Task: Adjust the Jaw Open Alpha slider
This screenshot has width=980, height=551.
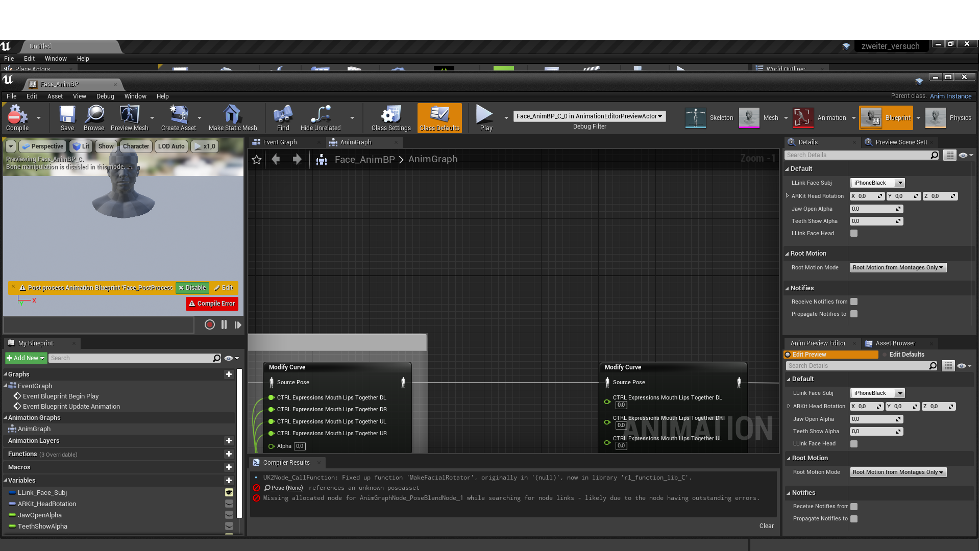Action: (x=875, y=209)
